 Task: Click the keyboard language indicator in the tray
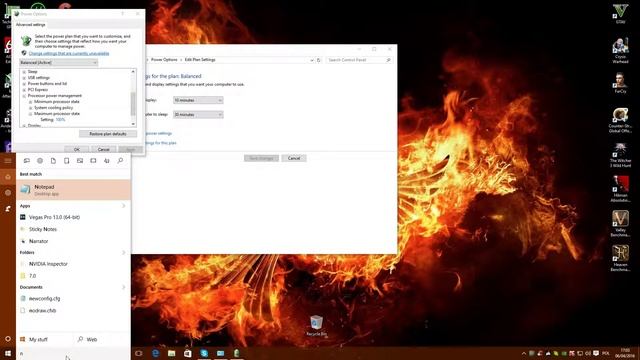point(606,353)
